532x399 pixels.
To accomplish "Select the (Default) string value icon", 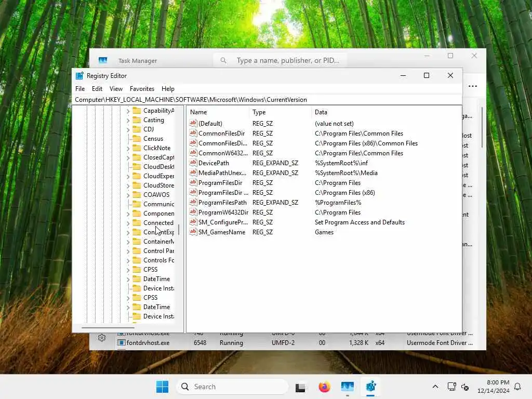I will [193, 123].
